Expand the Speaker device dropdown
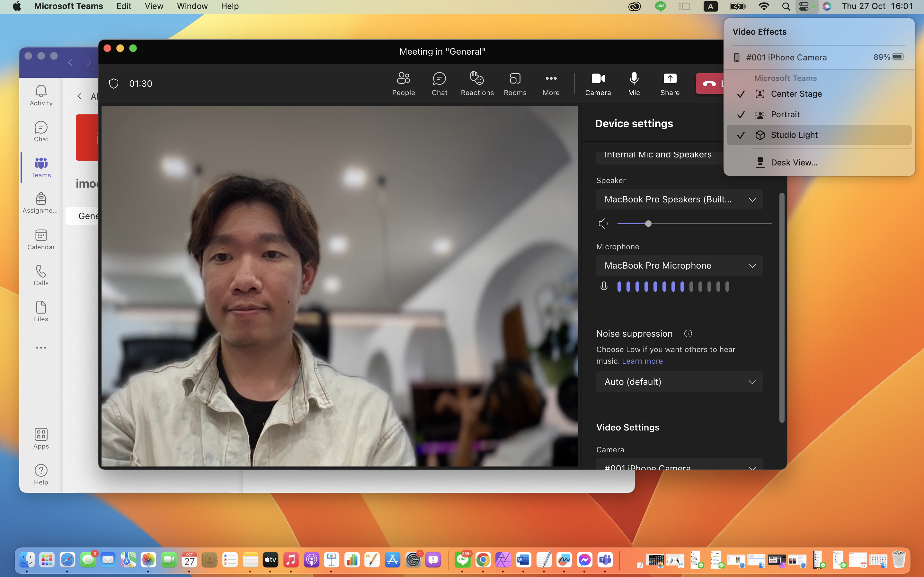This screenshot has height=577, width=924. coord(679,199)
